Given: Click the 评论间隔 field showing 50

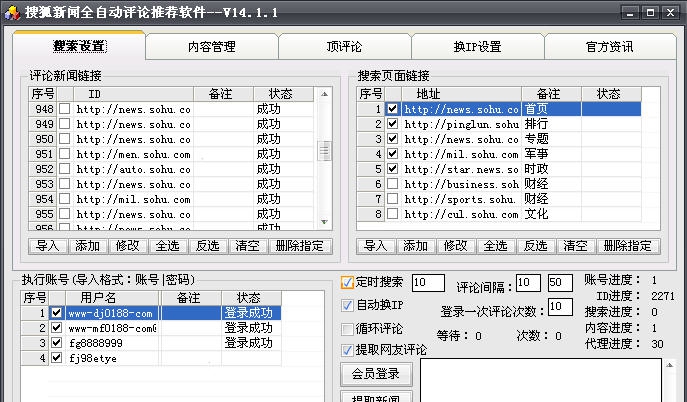Looking at the screenshot, I should click(560, 282).
